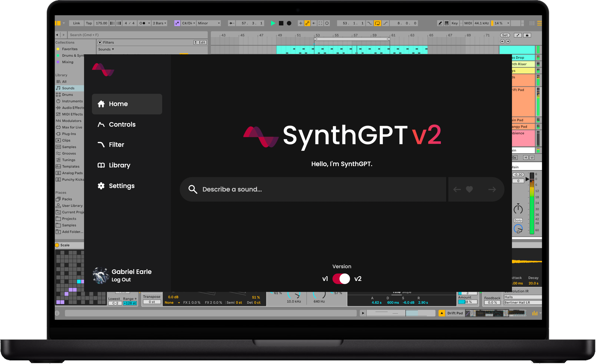Open the Berliner Hall LR IR dropdown
The height and width of the screenshot is (364, 596).
click(x=523, y=302)
